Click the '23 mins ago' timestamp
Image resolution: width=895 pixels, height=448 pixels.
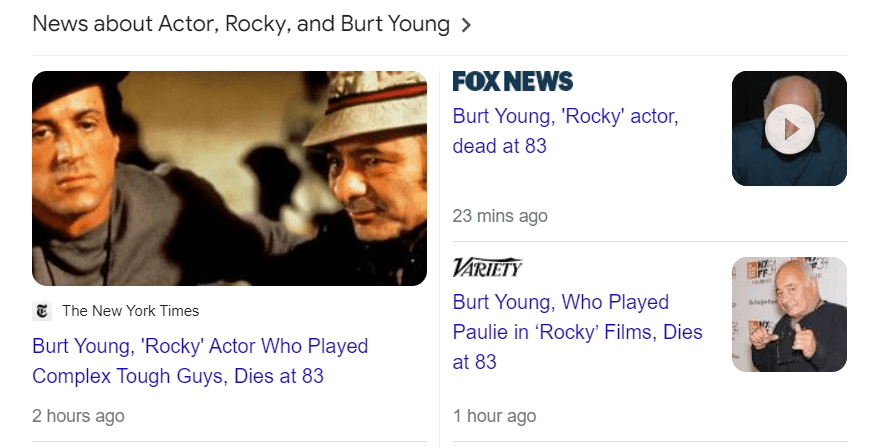500,216
